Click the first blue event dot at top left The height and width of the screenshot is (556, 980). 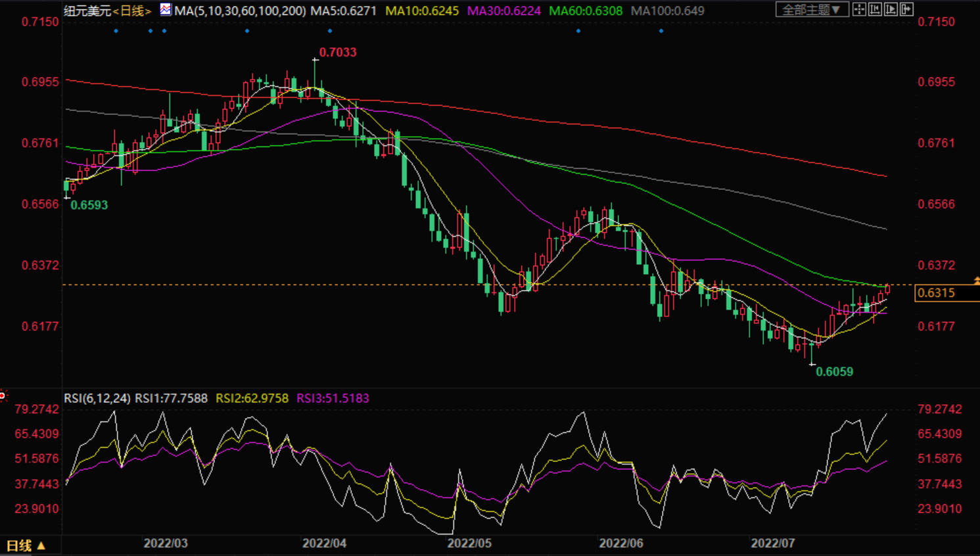pyautogui.click(x=116, y=31)
